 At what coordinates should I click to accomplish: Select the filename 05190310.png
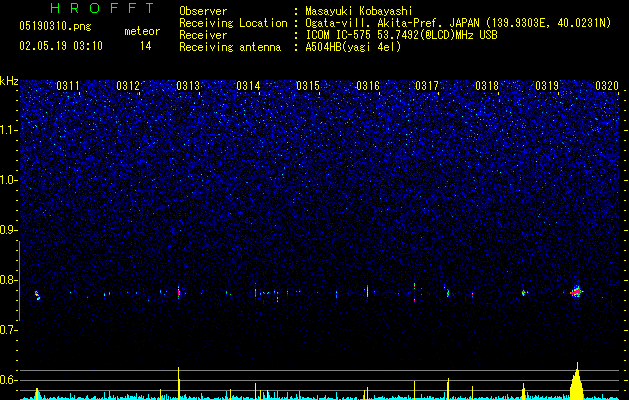click(55, 26)
